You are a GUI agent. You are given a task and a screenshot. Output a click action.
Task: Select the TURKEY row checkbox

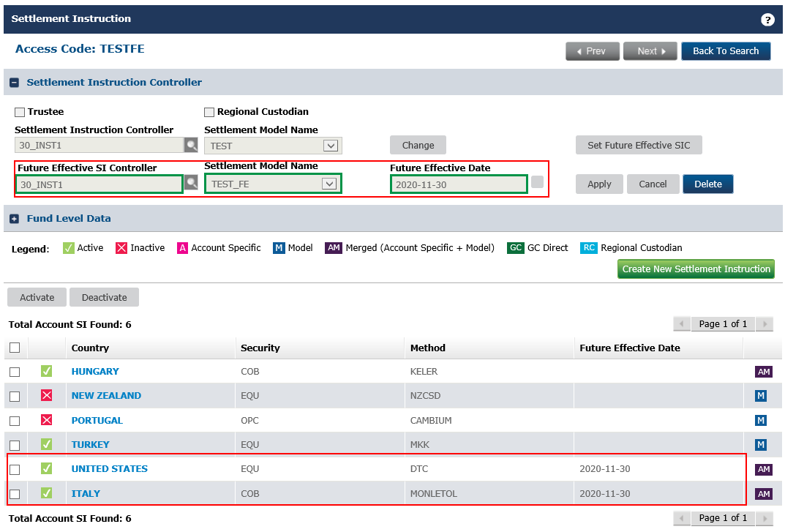(x=15, y=445)
